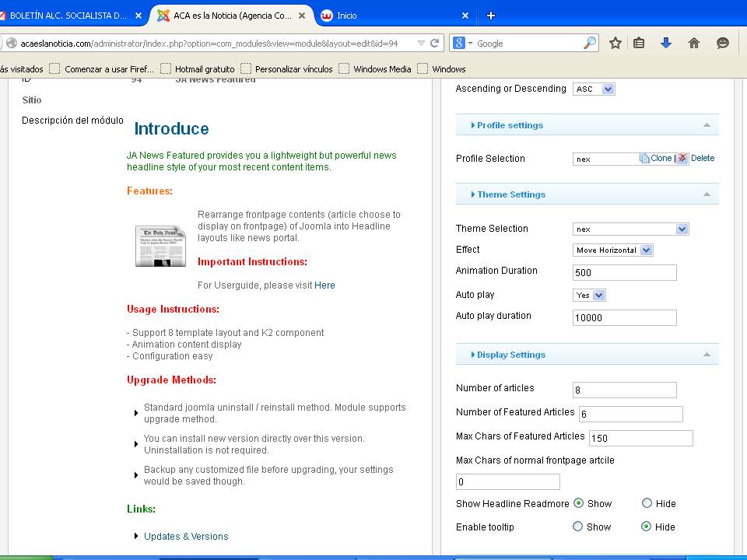Image resolution: width=747 pixels, height=560 pixels.
Task: Click the newspaper module image
Action: (160, 246)
